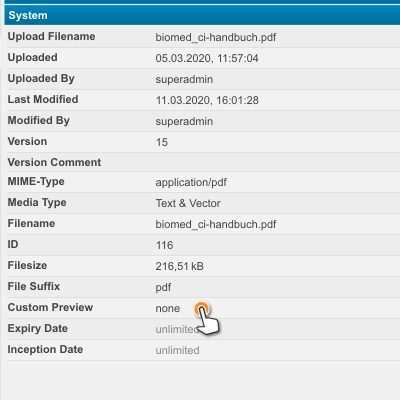Viewport: 400px width, 400px height.
Task: Collapse the System section header
Action: (202, 15)
